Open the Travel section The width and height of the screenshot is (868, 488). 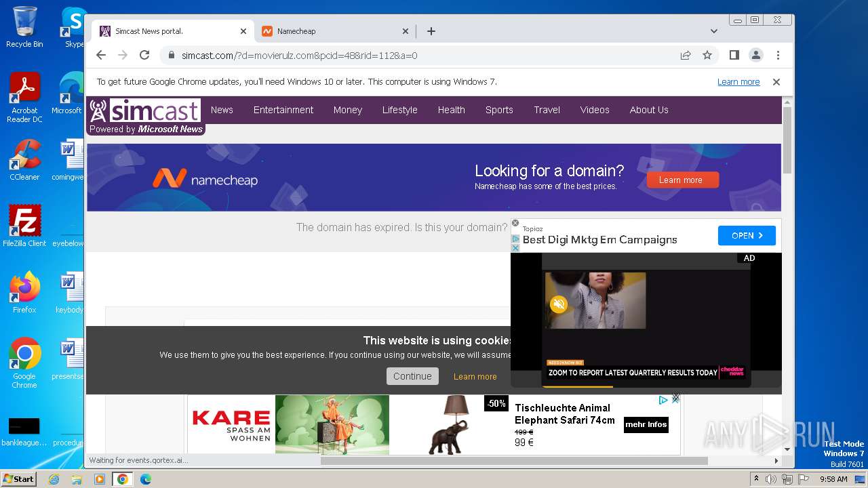point(547,110)
